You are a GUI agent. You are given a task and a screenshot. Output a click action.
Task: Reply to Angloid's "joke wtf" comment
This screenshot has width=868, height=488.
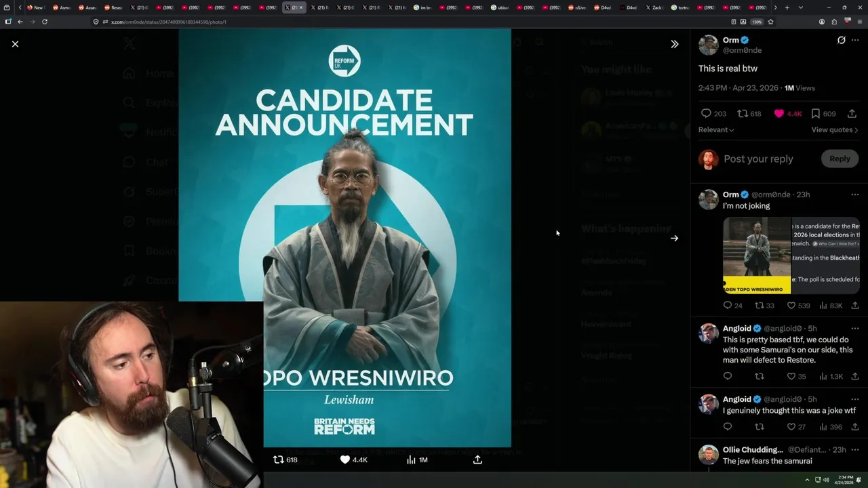click(728, 426)
